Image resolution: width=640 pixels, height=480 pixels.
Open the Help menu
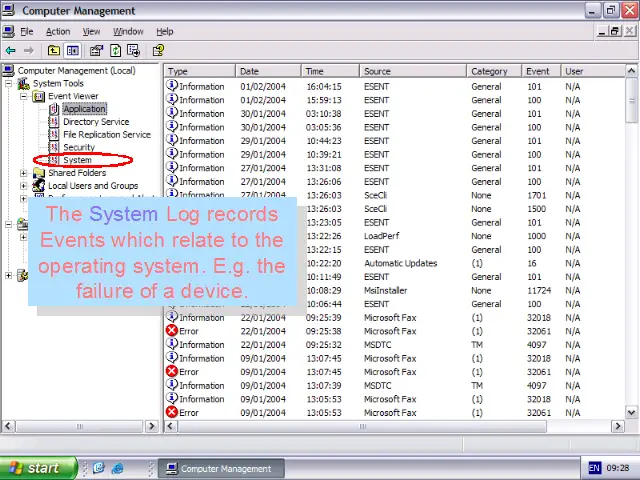[164, 31]
